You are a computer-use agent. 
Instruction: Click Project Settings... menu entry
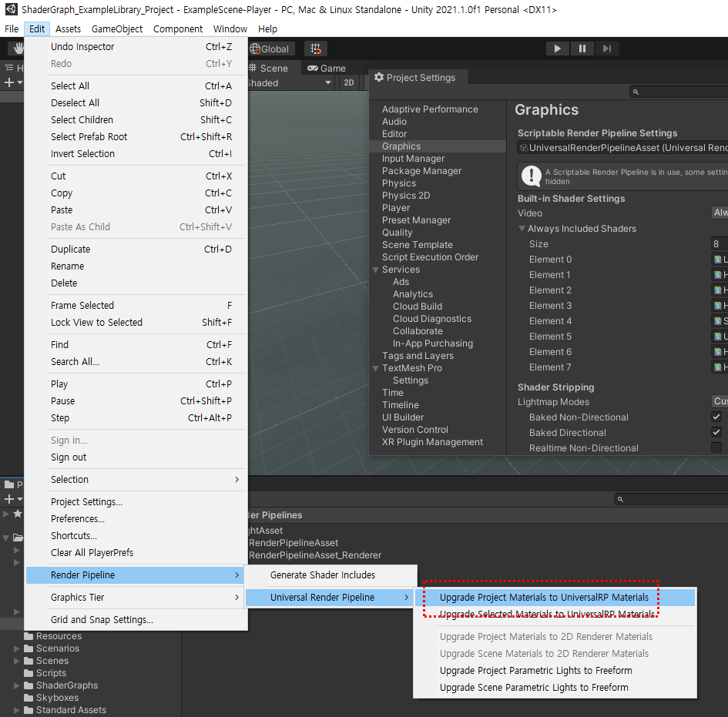[136, 501]
